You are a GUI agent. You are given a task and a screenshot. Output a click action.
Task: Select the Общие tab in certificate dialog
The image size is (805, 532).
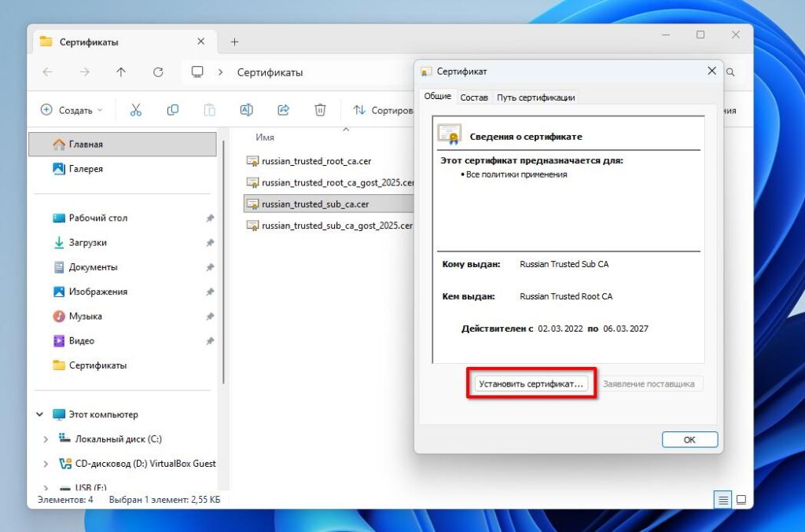point(437,96)
